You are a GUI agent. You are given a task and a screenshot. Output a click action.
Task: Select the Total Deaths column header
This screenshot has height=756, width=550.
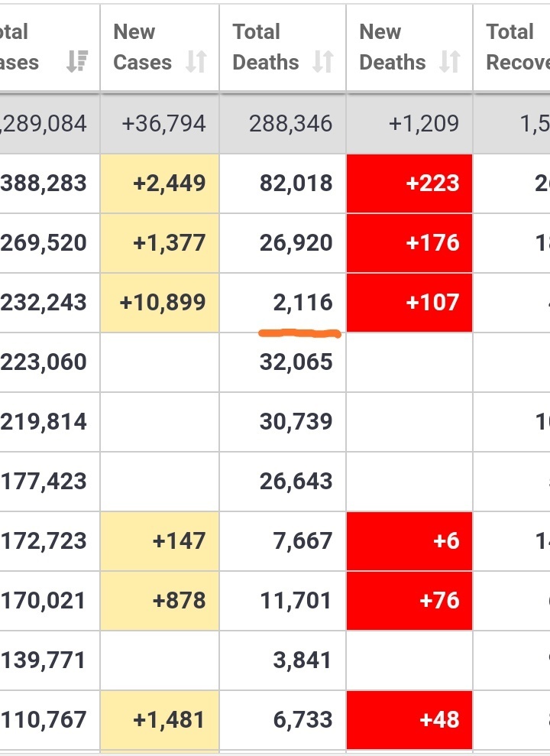click(x=265, y=47)
